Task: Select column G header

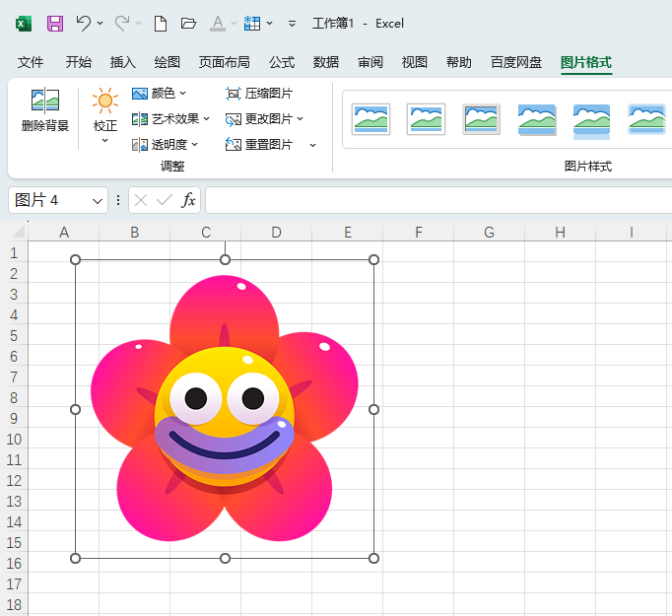Action: pyautogui.click(x=489, y=233)
